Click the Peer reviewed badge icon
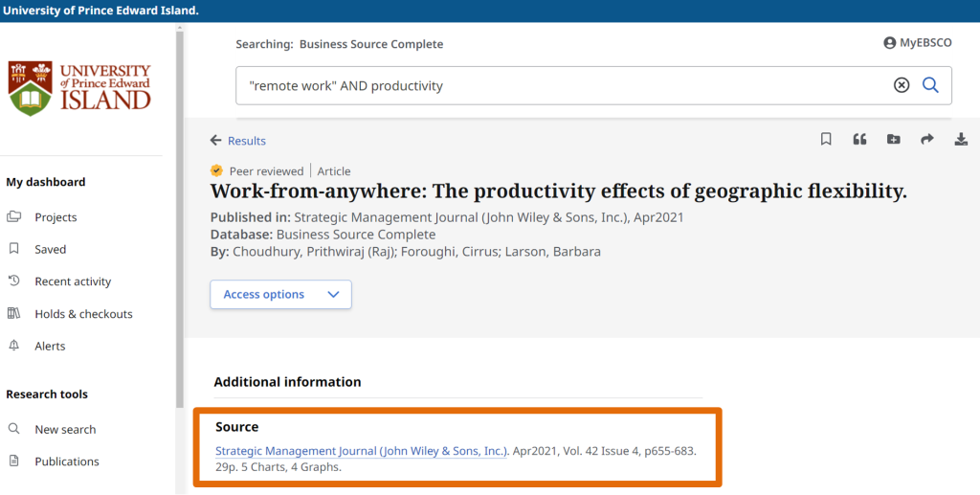The height and width of the screenshot is (495, 980). point(216,170)
